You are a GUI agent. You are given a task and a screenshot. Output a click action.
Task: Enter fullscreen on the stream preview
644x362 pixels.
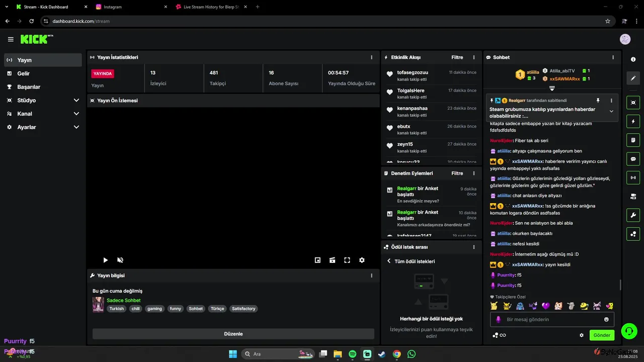click(347, 260)
